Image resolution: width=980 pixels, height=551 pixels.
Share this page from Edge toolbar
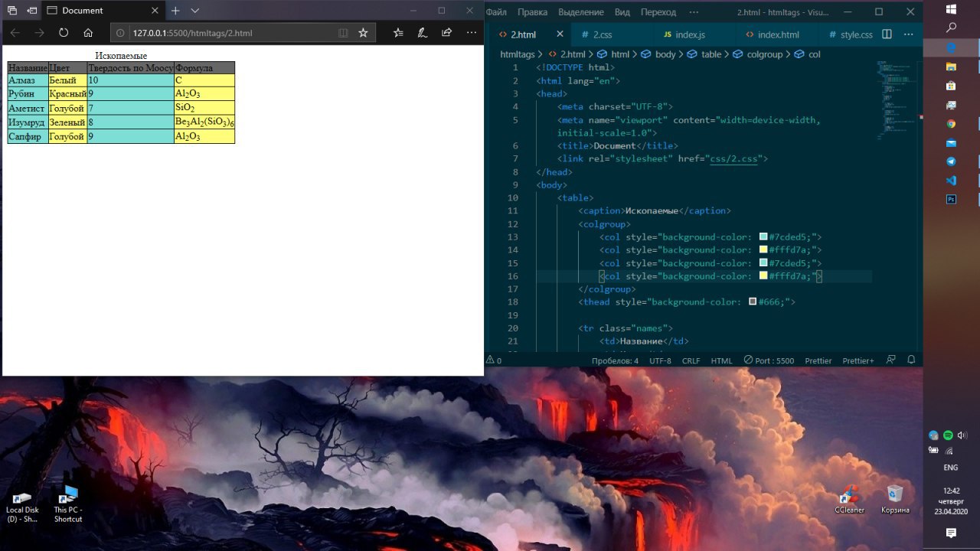pyautogui.click(x=446, y=33)
